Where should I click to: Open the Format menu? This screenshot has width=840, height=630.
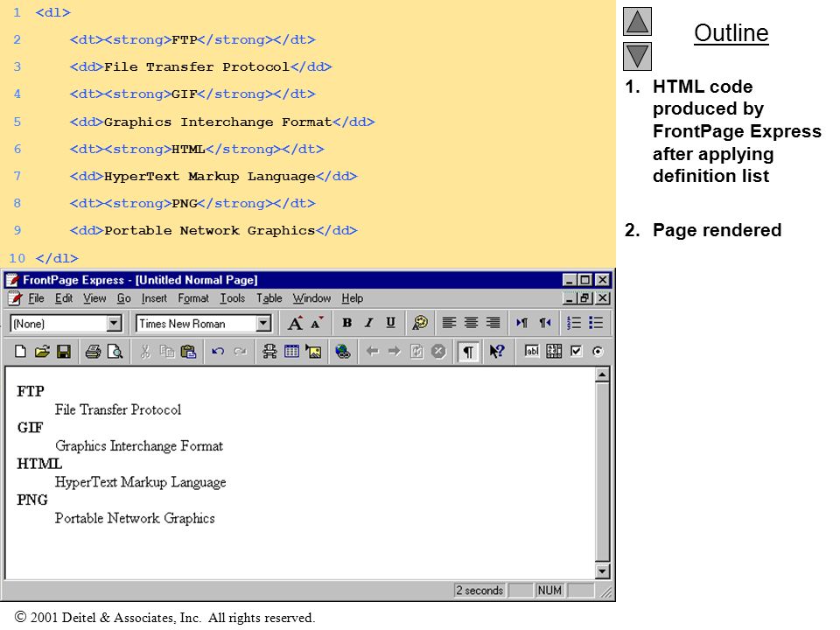193,298
